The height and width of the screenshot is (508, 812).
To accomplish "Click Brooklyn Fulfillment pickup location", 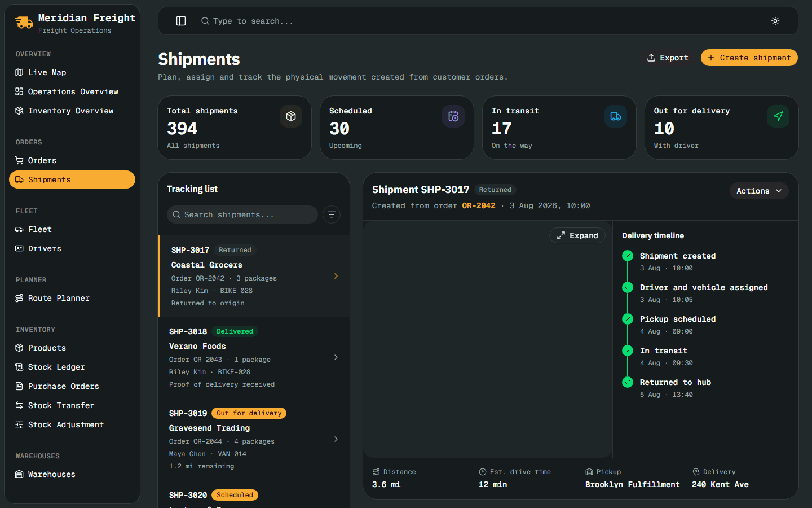I will point(633,484).
